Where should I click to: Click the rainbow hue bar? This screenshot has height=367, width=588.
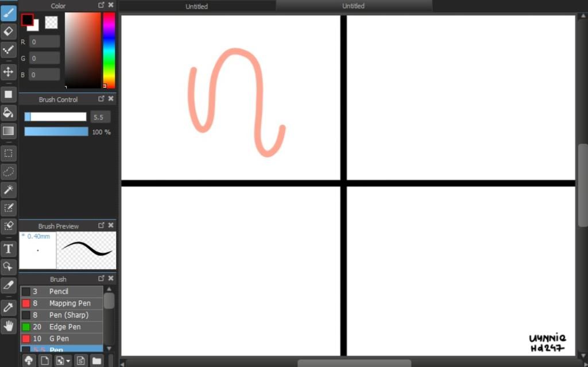coord(109,51)
